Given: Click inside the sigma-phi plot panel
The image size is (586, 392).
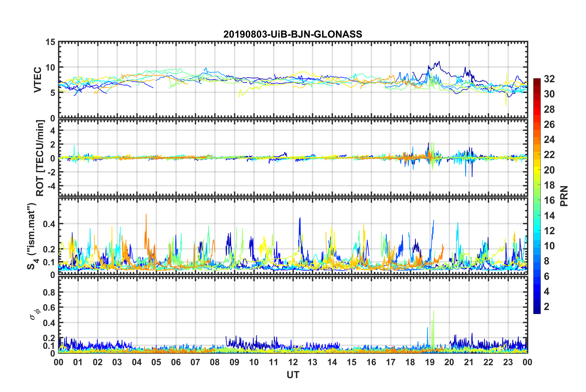Looking at the screenshot, I should pyautogui.click(x=293, y=315).
